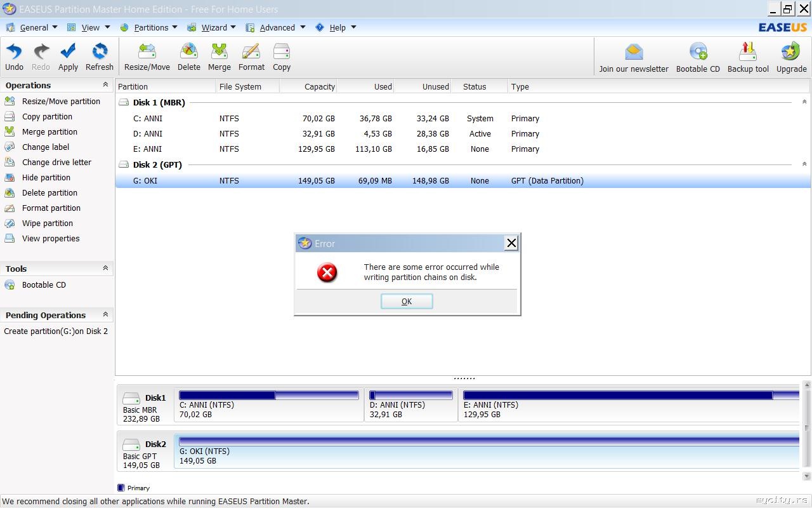Screen dimensions: 812x508
Task: Collapse the Disk 1 (MBR) group
Action: click(804, 102)
